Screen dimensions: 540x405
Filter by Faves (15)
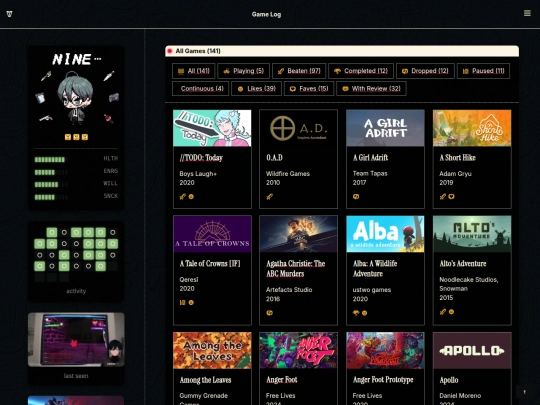309,89
